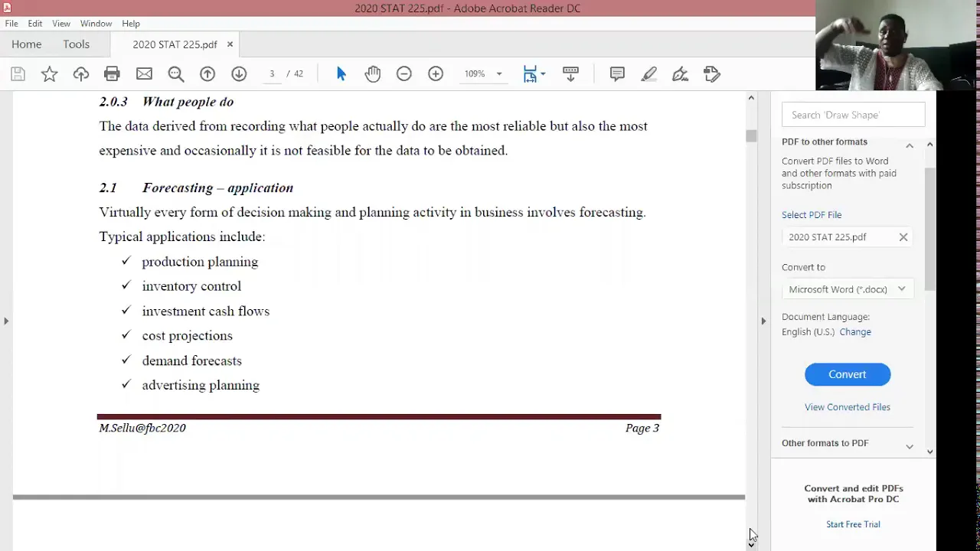Click document scrollbar down arrow

point(751,544)
